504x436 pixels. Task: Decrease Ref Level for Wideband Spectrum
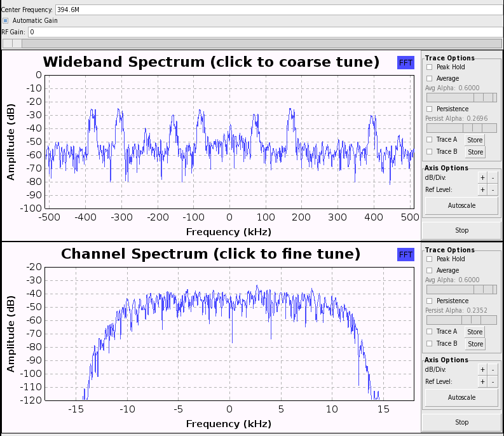click(493, 189)
